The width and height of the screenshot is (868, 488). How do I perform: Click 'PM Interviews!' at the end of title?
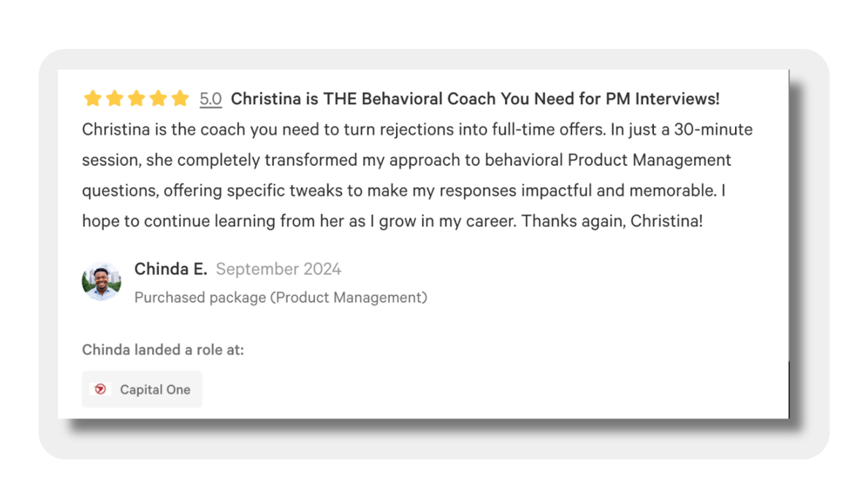coord(663,99)
